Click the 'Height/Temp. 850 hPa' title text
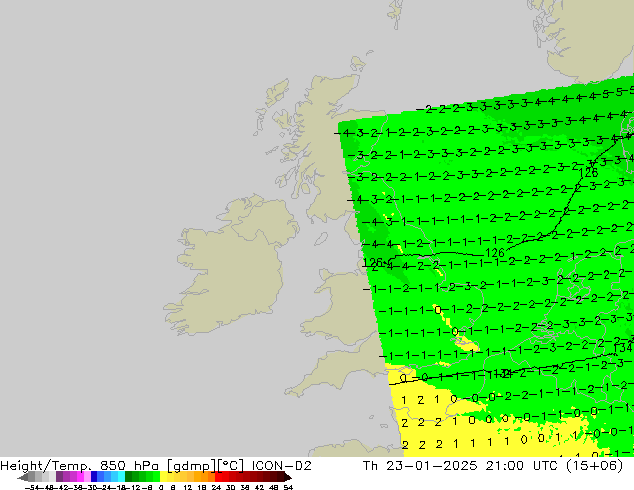 [x=80, y=466]
